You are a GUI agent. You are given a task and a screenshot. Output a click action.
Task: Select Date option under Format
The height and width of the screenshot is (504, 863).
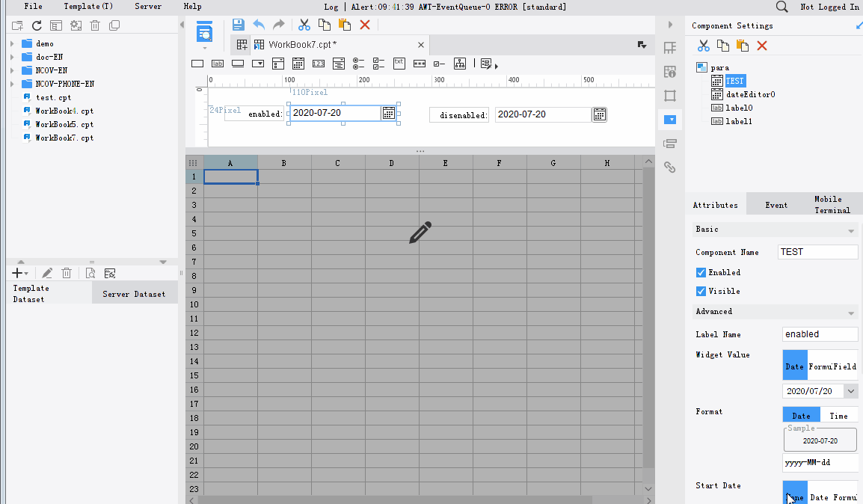[x=802, y=416]
